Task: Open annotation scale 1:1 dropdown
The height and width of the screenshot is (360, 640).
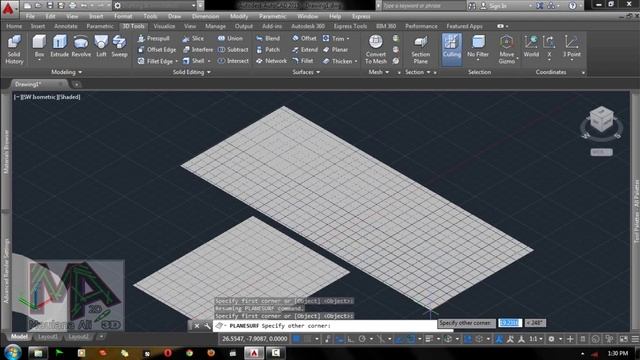Action: pyautogui.click(x=536, y=339)
